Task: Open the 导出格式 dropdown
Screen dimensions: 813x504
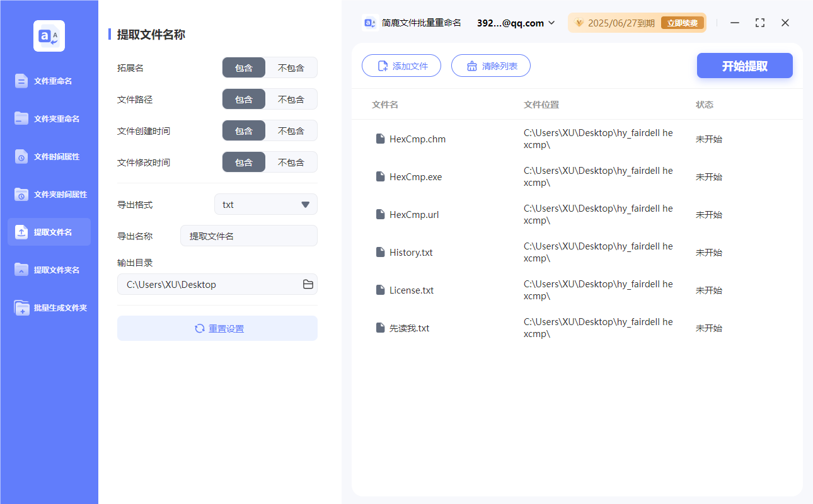Action: pyautogui.click(x=265, y=204)
